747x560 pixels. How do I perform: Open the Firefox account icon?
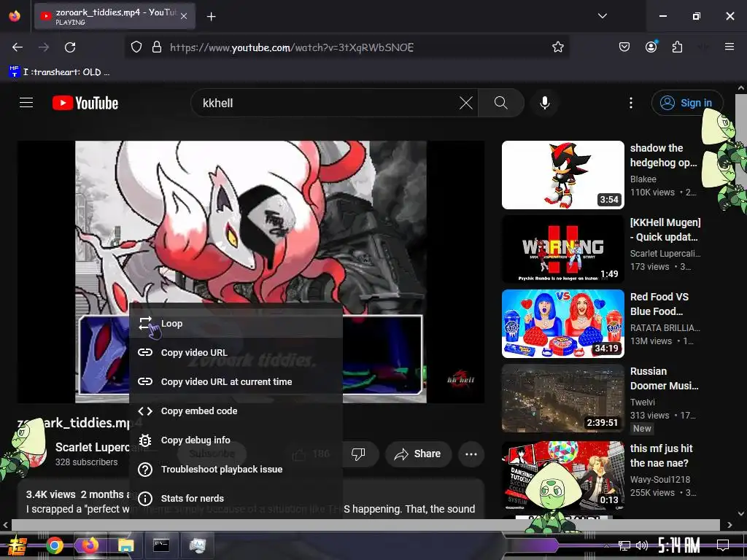tap(651, 47)
